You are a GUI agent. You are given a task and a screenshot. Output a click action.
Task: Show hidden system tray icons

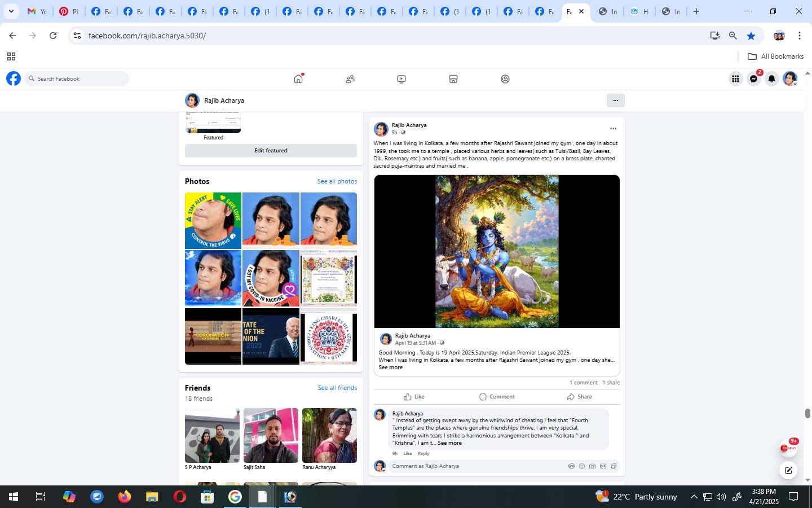coord(694,497)
